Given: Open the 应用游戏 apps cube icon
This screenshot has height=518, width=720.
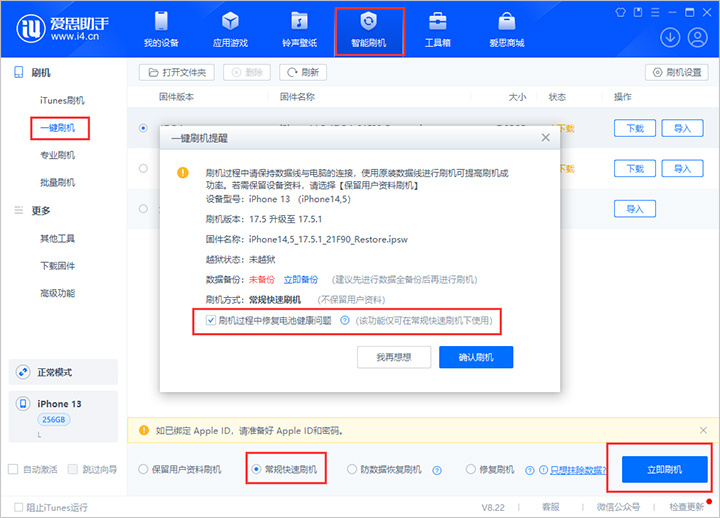Looking at the screenshot, I should (230, 21).
